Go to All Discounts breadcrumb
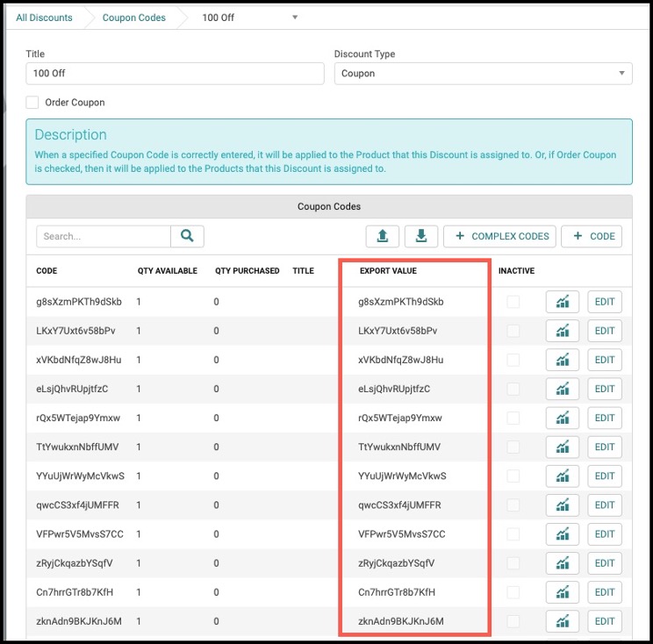 [x=44, y=18]
